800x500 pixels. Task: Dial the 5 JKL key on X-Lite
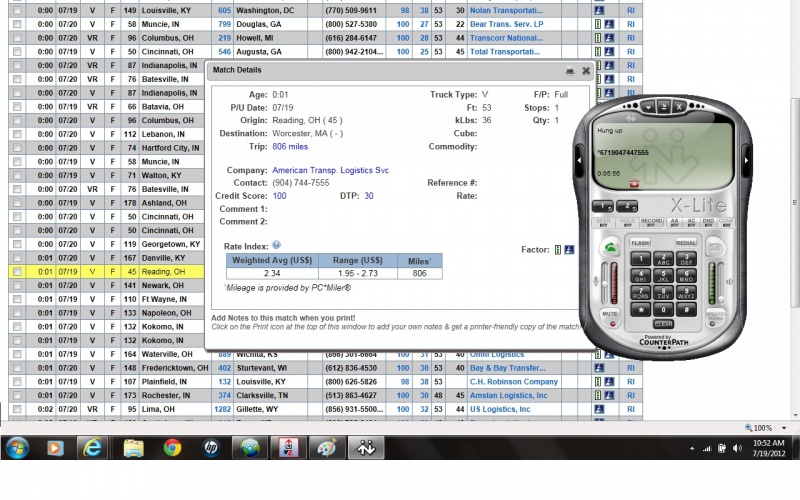pyautogui.click(x=663, y=276)
